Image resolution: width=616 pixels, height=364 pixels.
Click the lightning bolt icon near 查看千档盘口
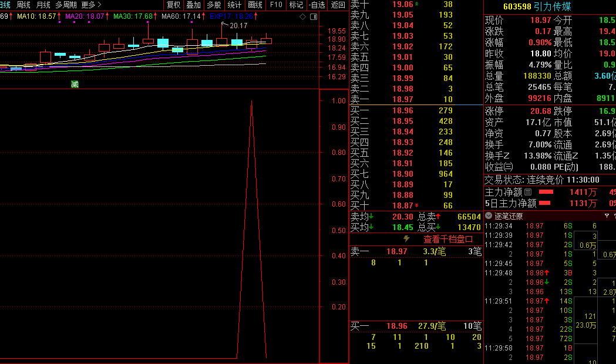pyautogui.click(x=406, y=239)
